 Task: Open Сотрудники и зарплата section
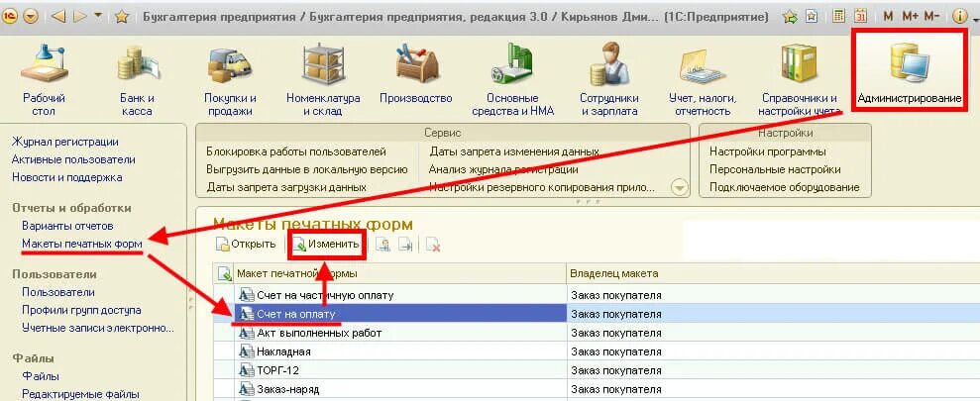coord(609,79)
